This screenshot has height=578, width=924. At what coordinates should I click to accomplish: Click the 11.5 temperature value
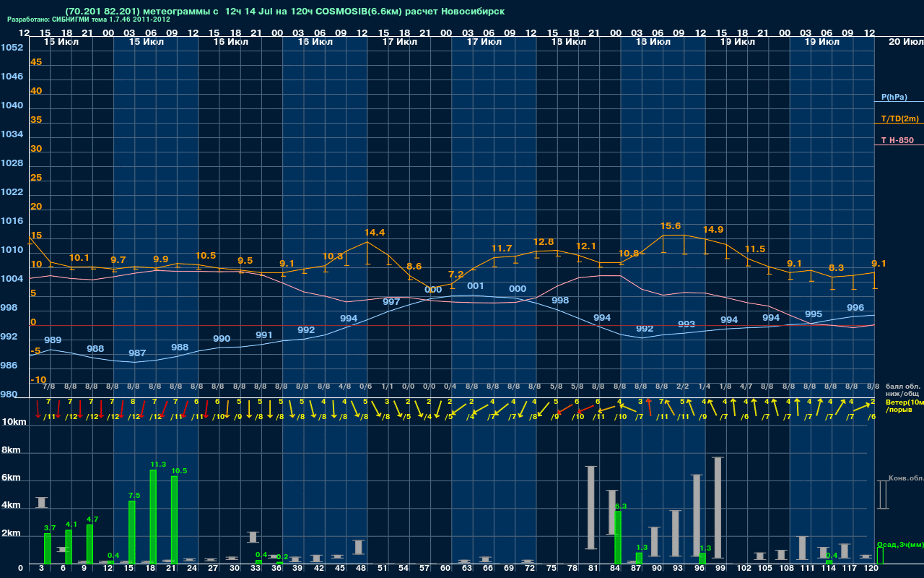coord(755,249)
